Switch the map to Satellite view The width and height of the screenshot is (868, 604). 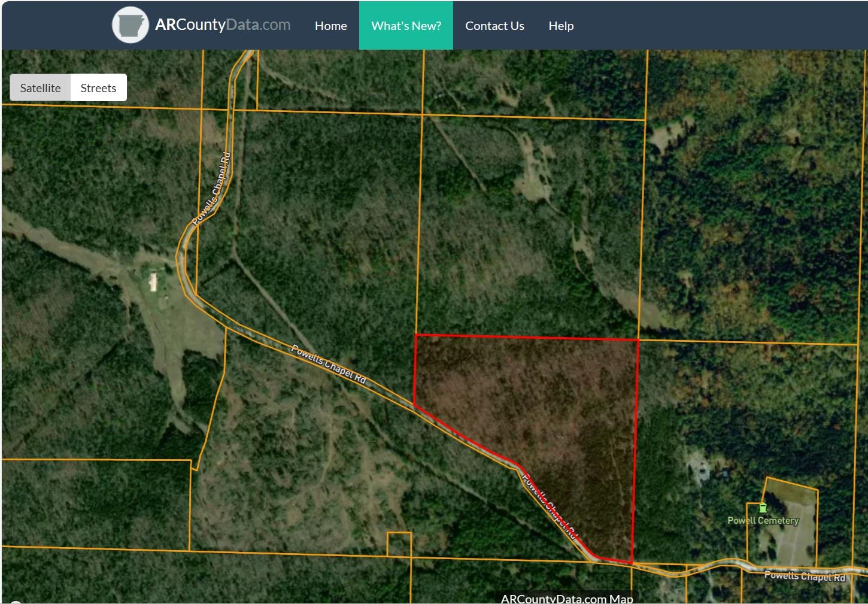click(x=40, y=88)
